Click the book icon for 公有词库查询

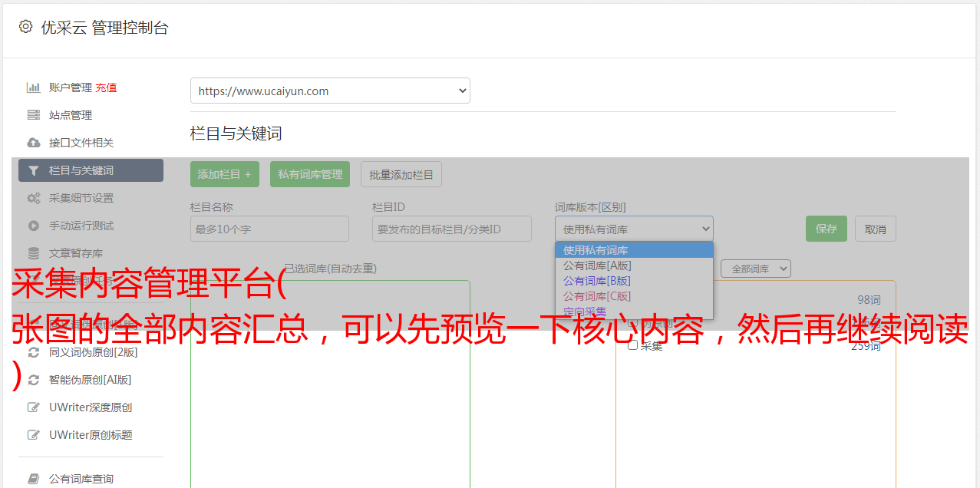coord(34,479)
